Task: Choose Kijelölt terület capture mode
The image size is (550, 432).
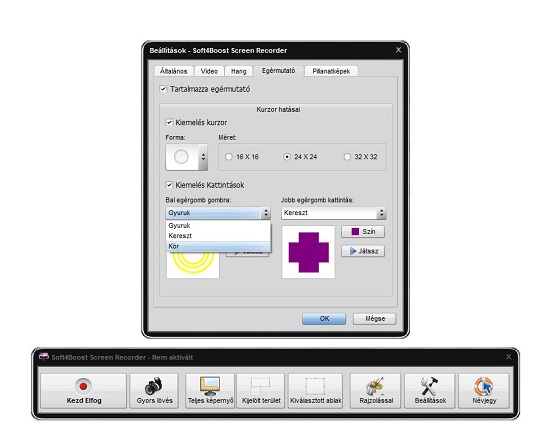Action: point(261,391)
